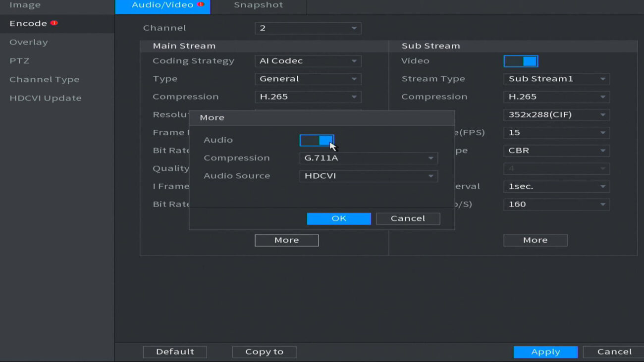
Task: Toggle the Audio switch in More dialog
Action: pos(317,140)
